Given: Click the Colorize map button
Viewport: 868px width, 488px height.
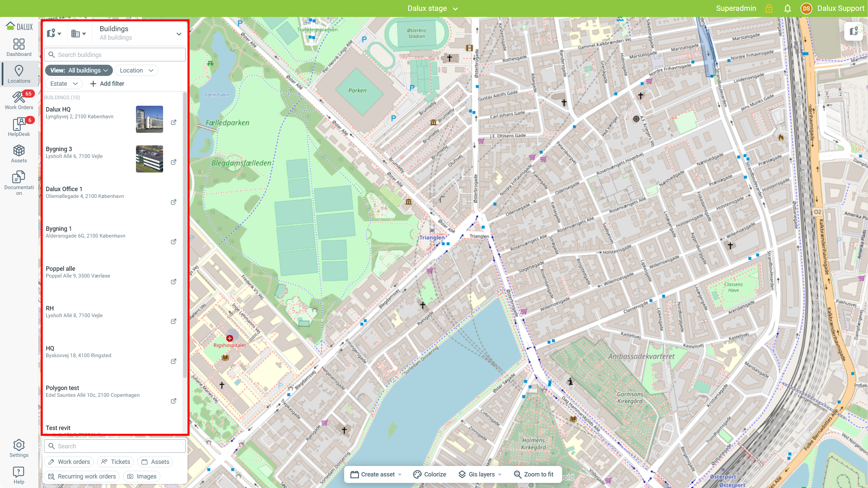Looking at the screenshot, I should [429, 474].
